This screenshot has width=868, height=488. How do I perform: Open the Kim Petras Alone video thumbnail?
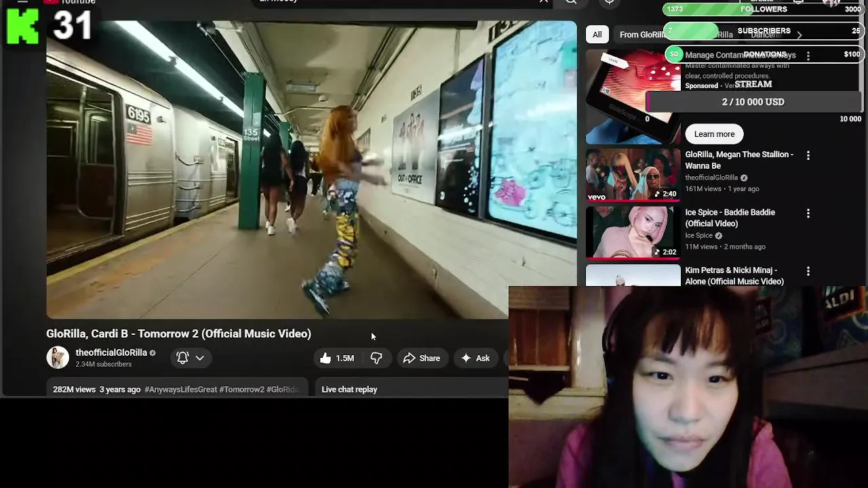pos(633,275)
